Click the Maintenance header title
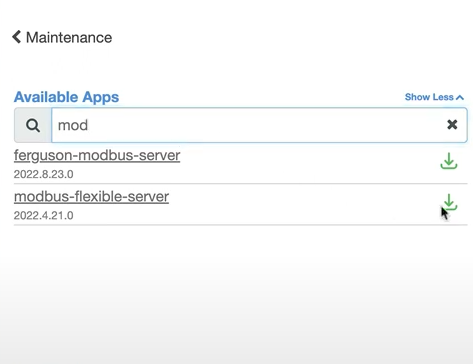Image resolution: width=473 pixels, height=364 pixels. [x=69, y=37]
